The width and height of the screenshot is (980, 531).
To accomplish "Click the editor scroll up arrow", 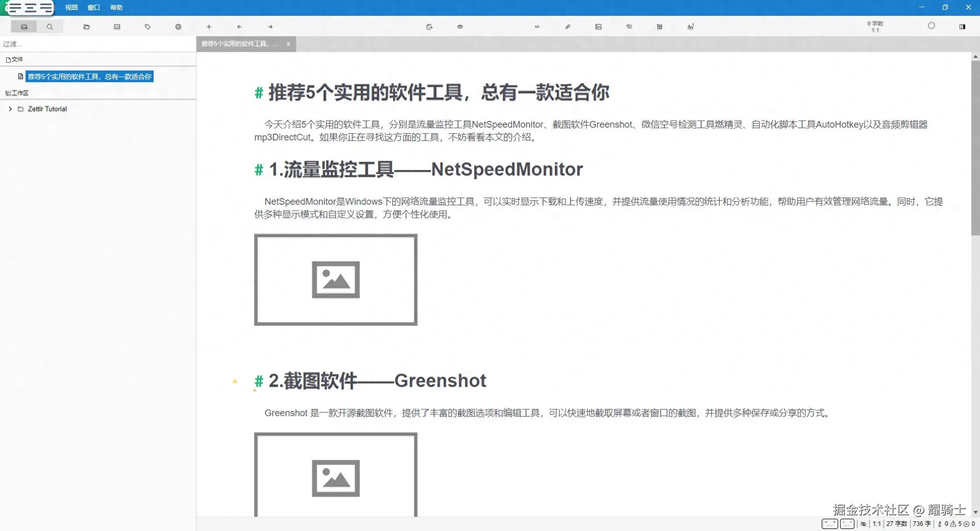I will click(x=975, y=56).
